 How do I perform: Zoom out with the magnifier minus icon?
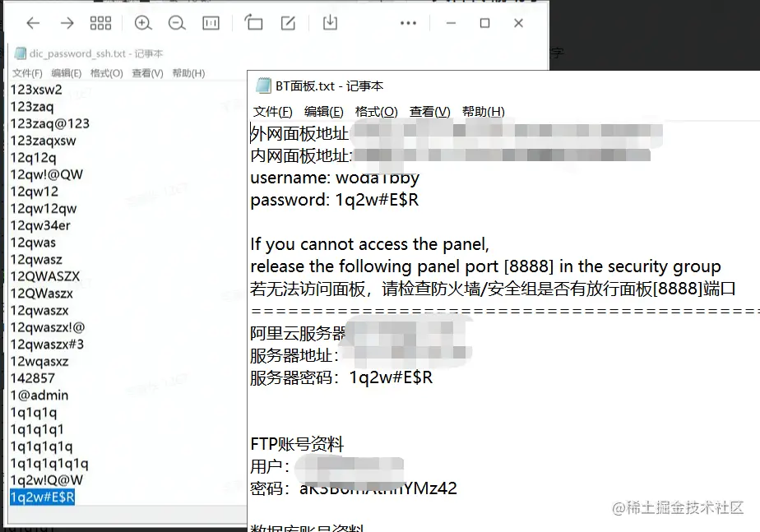(177, 23)
